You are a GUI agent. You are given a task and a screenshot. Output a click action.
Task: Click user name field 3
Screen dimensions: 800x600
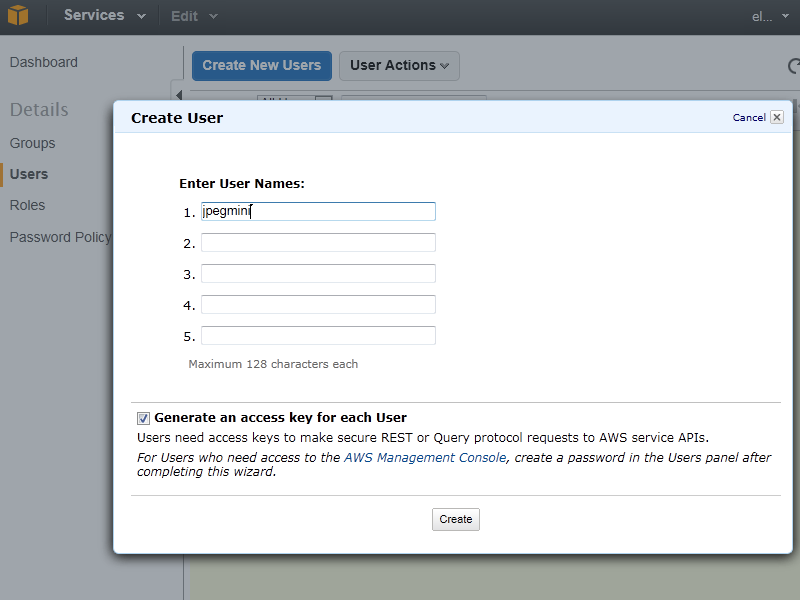pyautogui.click(x=318, y=273)
